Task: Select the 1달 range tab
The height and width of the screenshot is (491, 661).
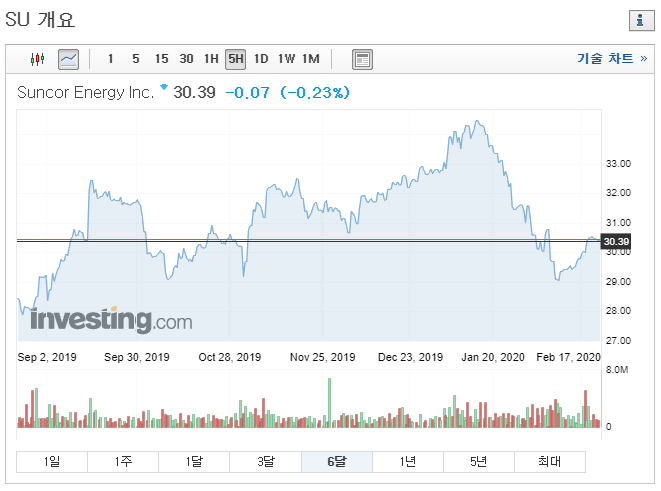Action: (194, 461)
